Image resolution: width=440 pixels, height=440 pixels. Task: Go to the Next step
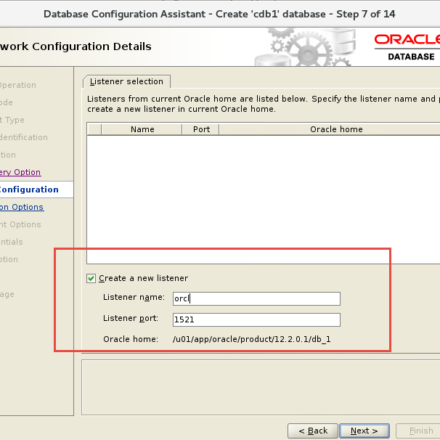coord(364,431)
